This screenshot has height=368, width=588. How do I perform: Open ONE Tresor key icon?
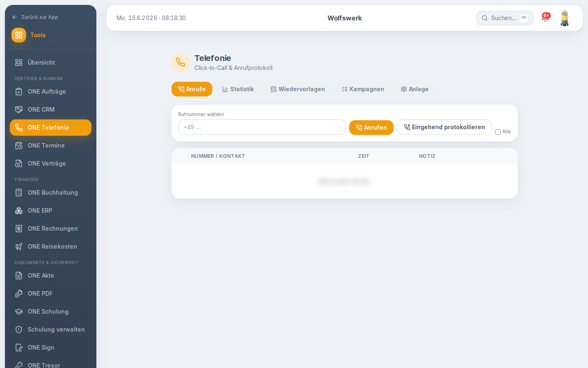(x=19, y=365)
